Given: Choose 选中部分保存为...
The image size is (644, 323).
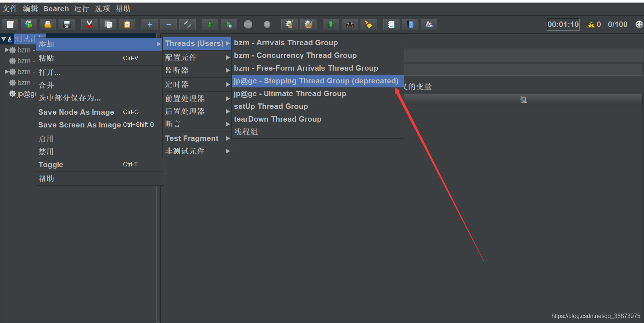Looking at the screenshot, I should pyautogui.click(x=99, y=98).
